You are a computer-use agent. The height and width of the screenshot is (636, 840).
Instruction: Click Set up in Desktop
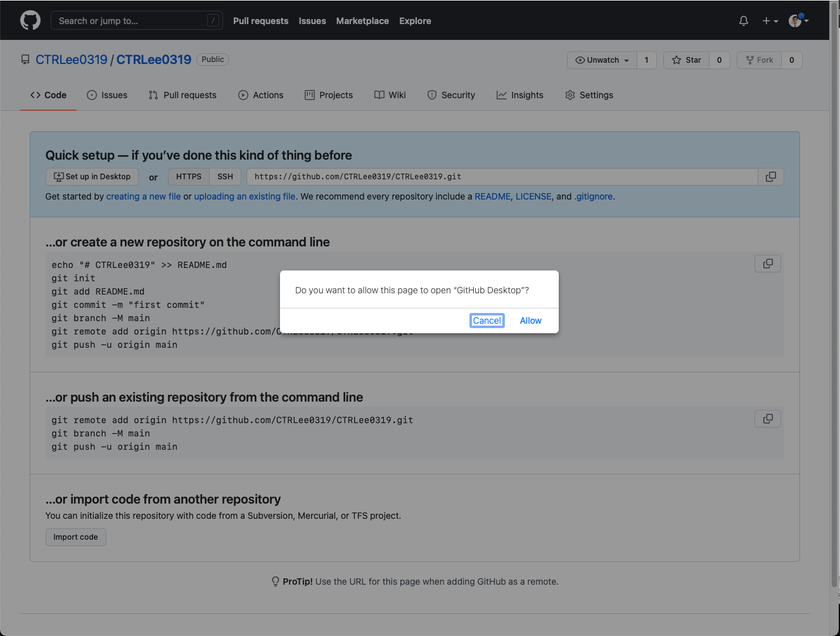click(x=92, y=177)
